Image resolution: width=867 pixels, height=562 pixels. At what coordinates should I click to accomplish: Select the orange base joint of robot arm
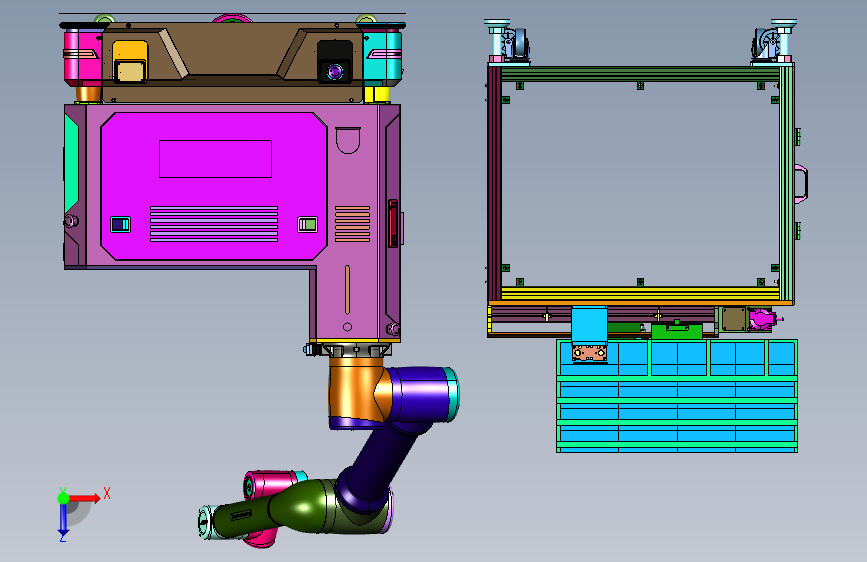(x=356, y=390)
